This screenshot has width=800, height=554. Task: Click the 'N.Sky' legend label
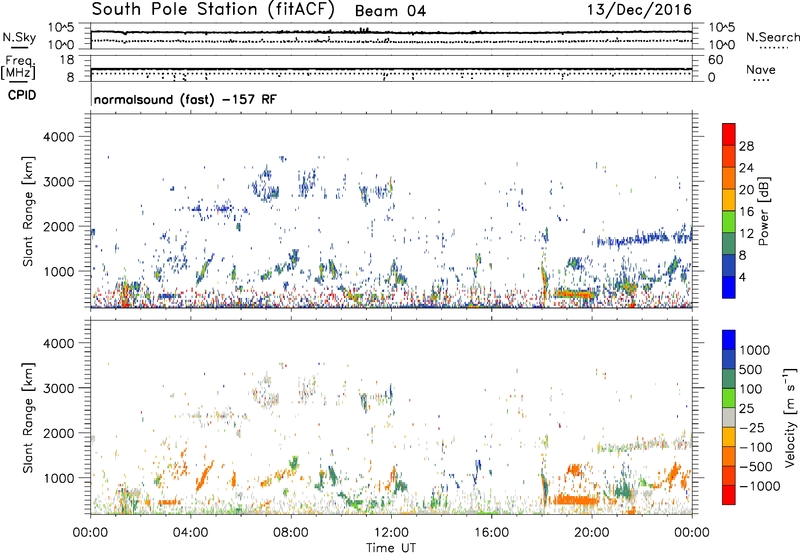pos(19,37)
